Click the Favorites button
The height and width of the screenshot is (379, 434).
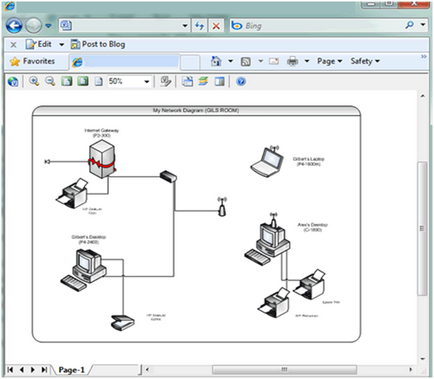(32, 61)
